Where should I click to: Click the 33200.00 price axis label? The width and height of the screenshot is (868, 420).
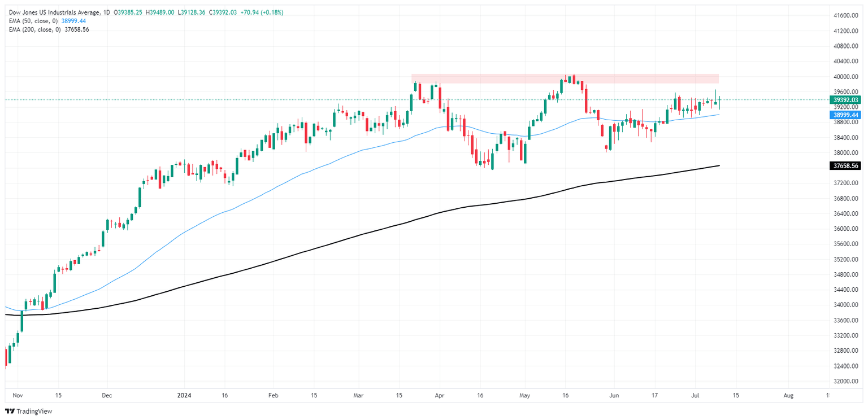847,336
